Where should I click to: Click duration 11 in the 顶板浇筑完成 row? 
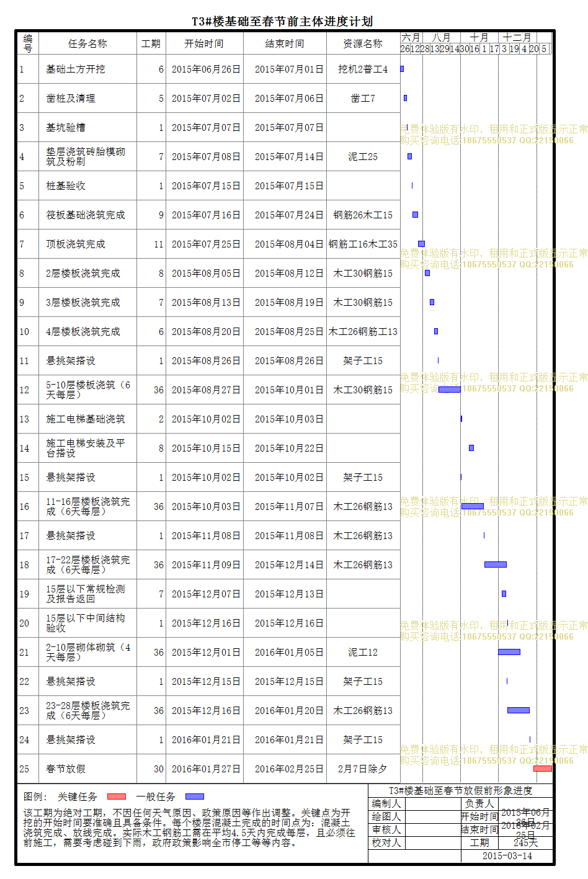click(159, 244)
